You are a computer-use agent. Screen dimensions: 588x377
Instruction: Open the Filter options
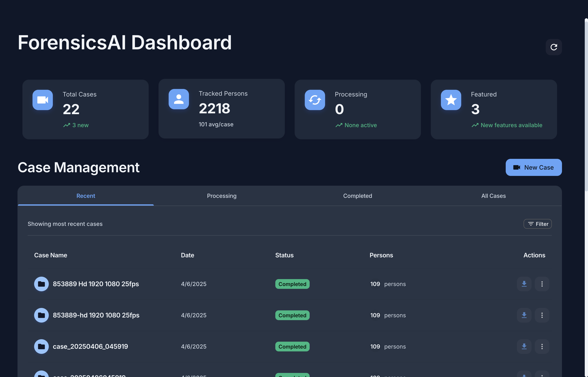[537, 224]
